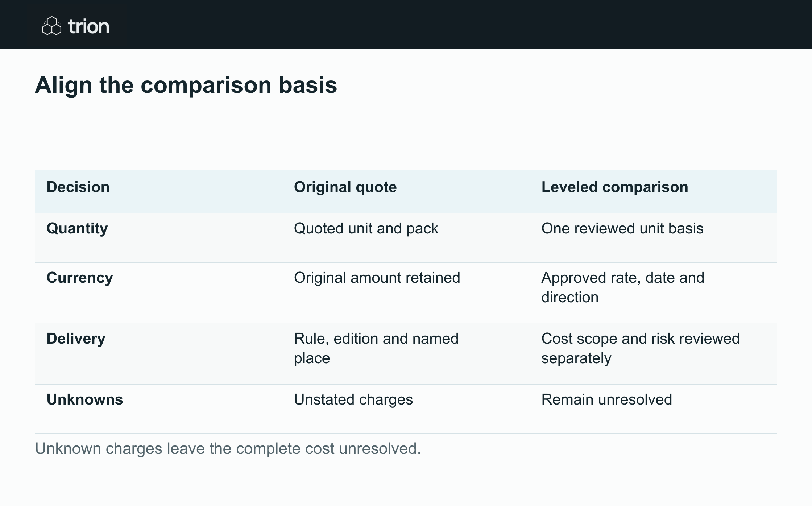
Task: Click the cell One reviewed unit basis
Action: (622, 229)
